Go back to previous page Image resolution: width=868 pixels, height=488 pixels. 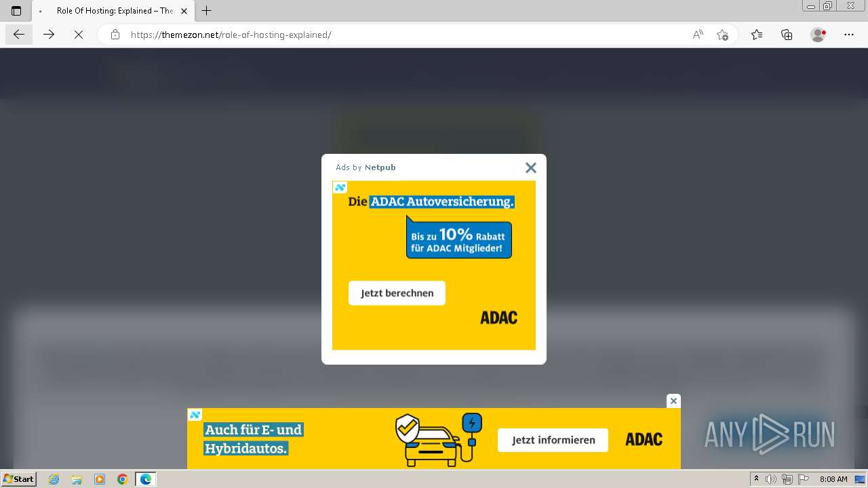(x=19, y=35)
